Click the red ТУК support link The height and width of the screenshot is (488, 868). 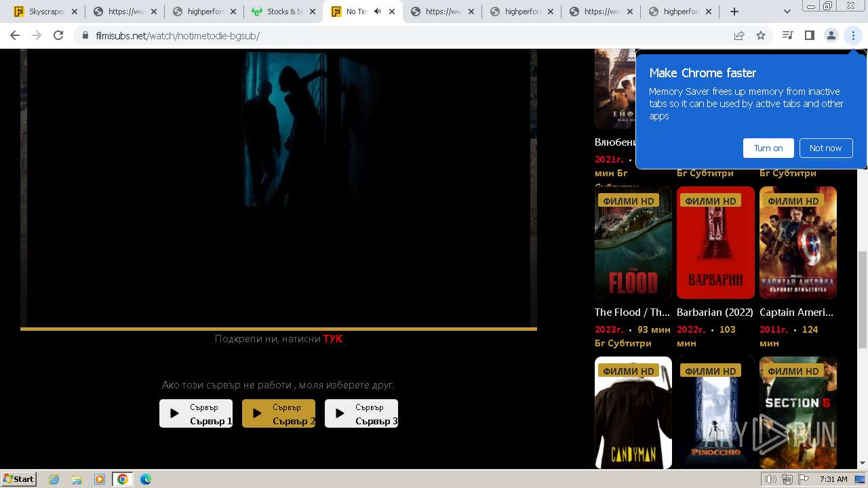(x=333, y=339)
